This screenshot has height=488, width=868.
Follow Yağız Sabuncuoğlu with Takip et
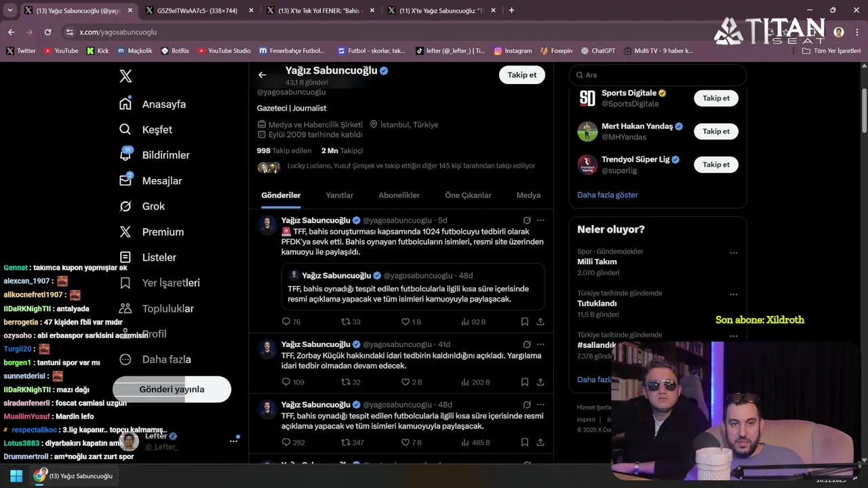(x=522, y=75)
